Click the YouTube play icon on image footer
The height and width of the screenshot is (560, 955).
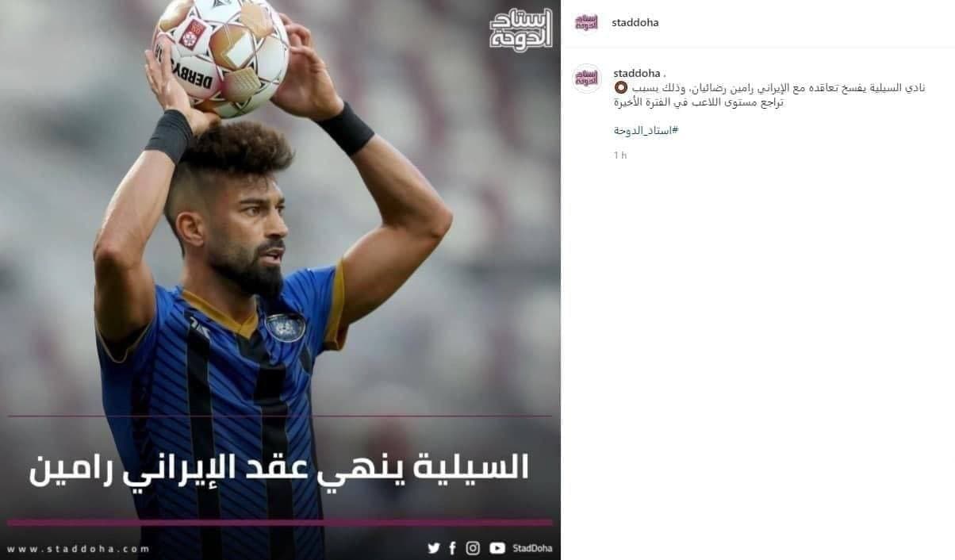[497, 548]
